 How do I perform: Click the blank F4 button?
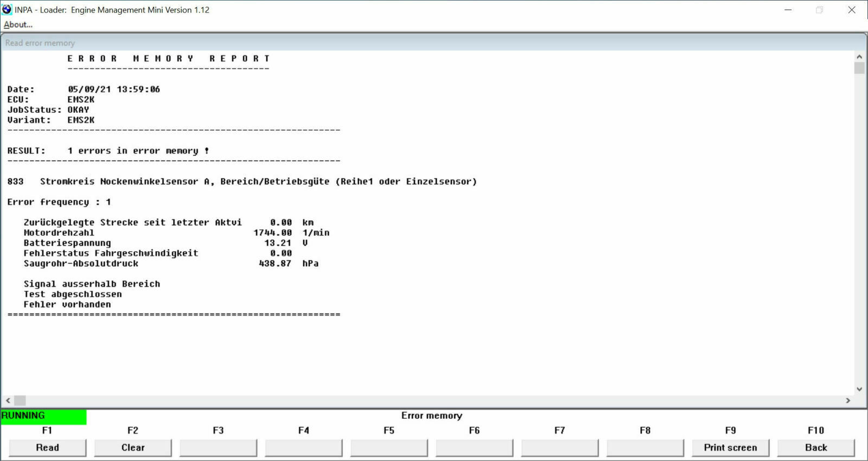303,447
